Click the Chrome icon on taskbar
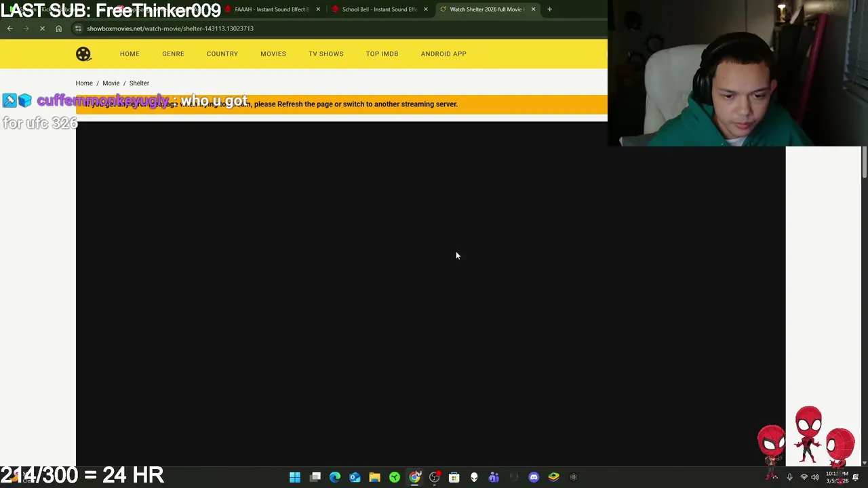 click(x=414, y=477)
